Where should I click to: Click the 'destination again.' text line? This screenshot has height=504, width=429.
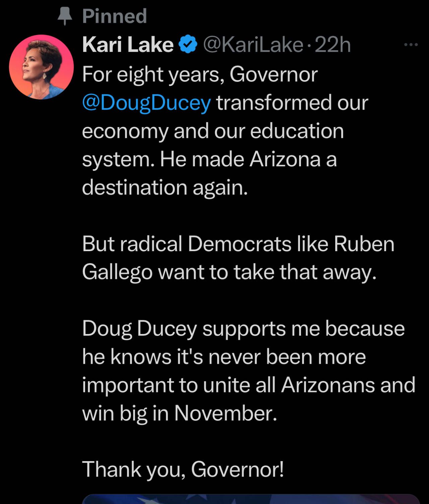[165, 187]
